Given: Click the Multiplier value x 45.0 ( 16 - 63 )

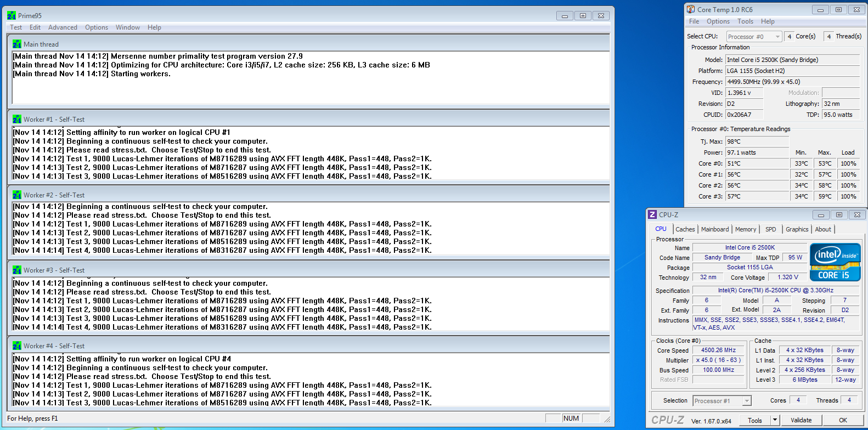Looking at the screenshot, I should (x=718, y=360).
